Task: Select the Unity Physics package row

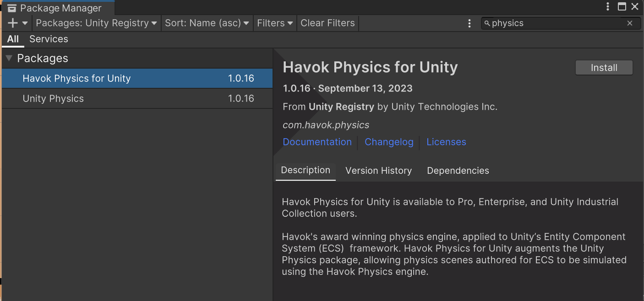Action: (x=137, y=98)
